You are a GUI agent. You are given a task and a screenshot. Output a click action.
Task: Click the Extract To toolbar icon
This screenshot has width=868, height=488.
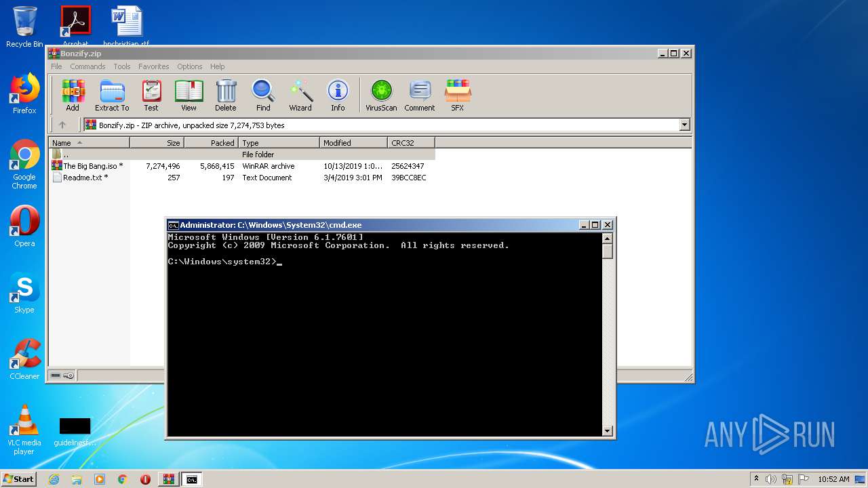[112, 95]
